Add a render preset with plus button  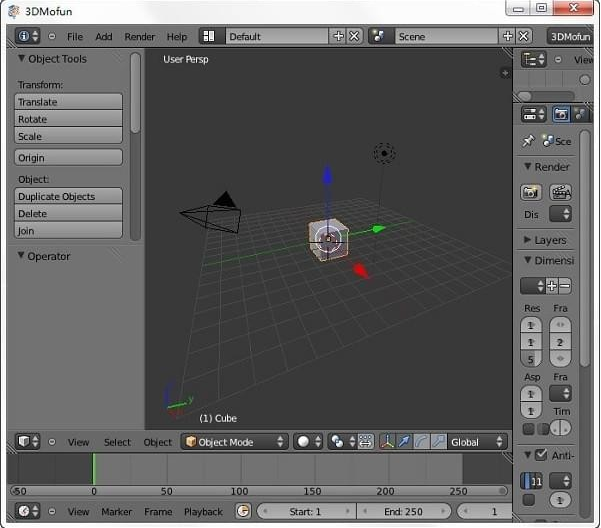[x=552, y=286]
